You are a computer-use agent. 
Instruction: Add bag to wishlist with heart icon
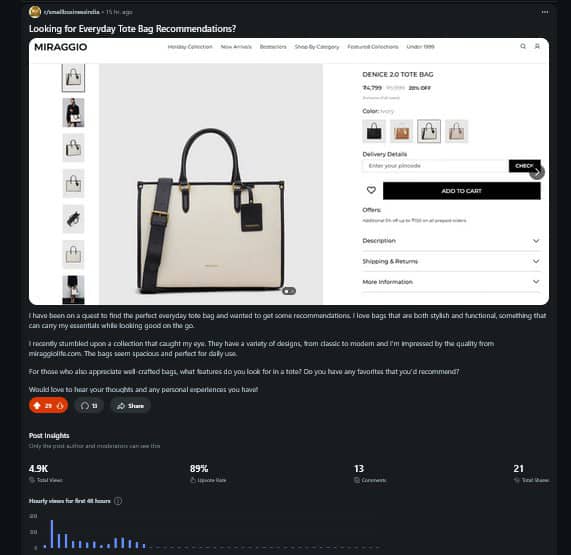(x=371, y=190)
